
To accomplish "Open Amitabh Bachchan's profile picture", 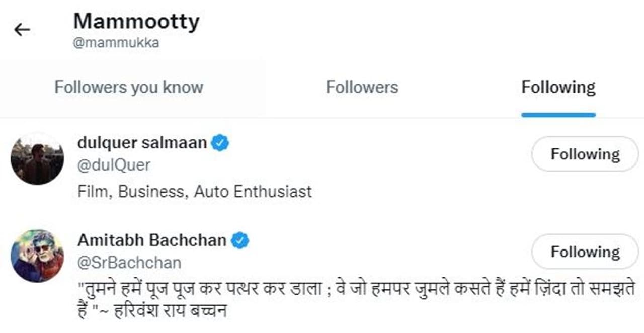I will (37, 256).
